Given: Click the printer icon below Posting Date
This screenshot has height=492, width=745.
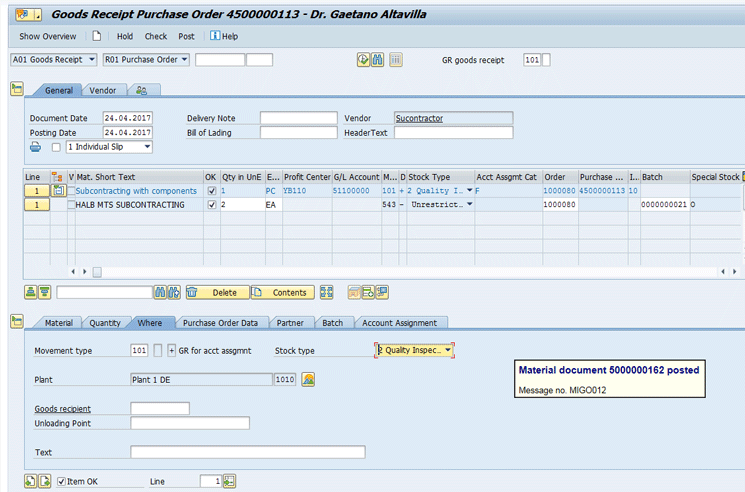Looking at the screenshot, I should point(36,147).
